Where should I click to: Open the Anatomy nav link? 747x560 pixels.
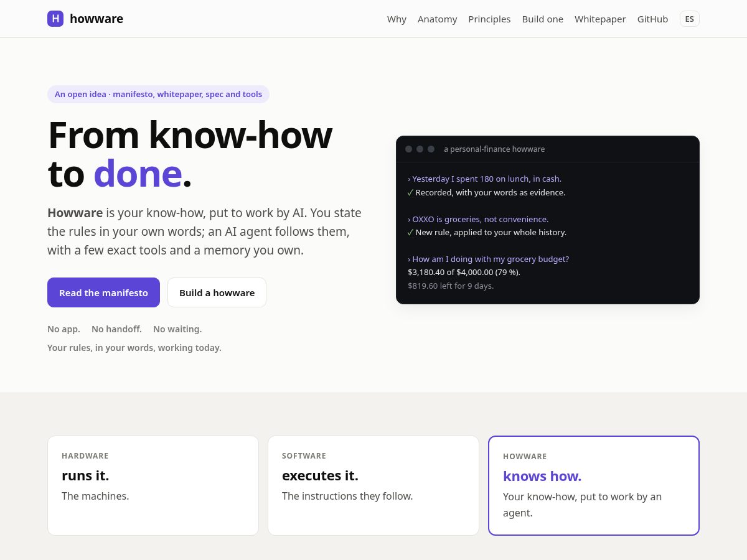click(x=437, y=19)
